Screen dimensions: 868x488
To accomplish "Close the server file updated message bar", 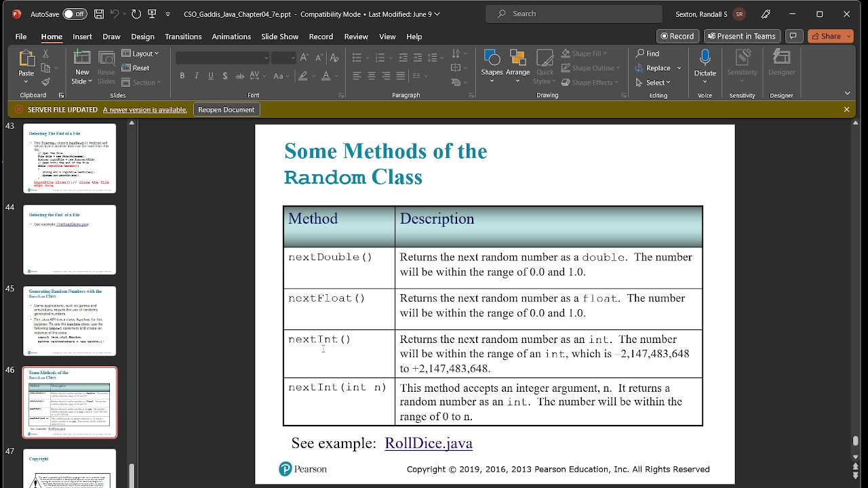I will point(846,109).
